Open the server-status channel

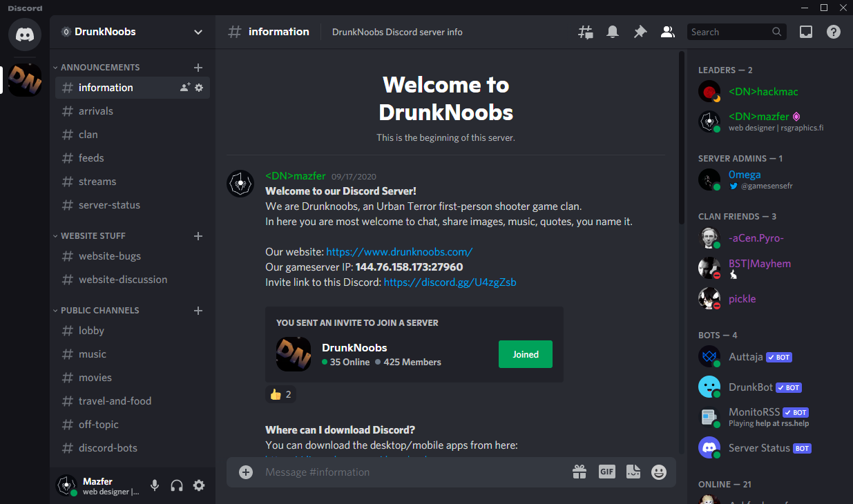(109, 205)
